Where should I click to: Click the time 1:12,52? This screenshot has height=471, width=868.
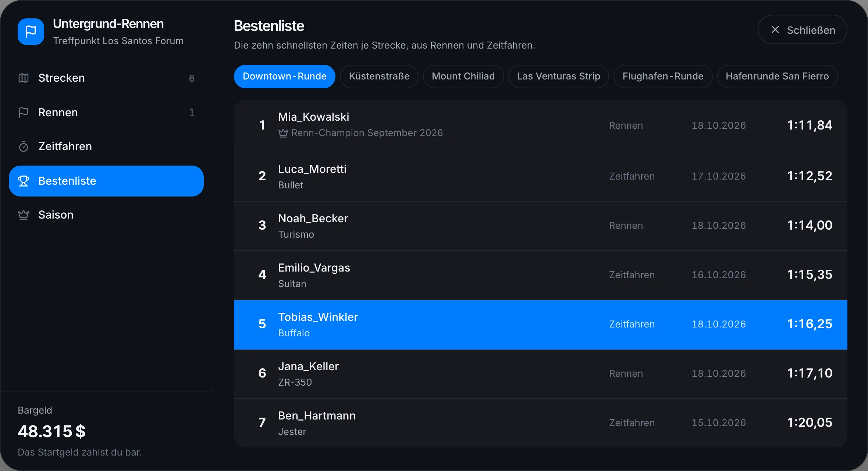click(x=810, y=176)
